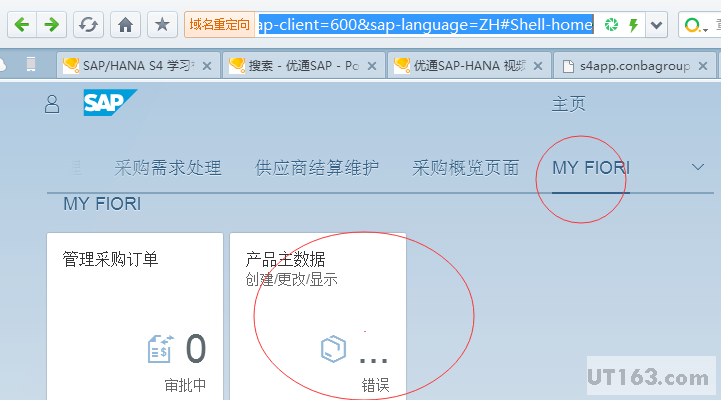The width and height of the screenshot is (721, 400).
Task: Open the 管理采购订单 tile
Action: coord(135,316)
